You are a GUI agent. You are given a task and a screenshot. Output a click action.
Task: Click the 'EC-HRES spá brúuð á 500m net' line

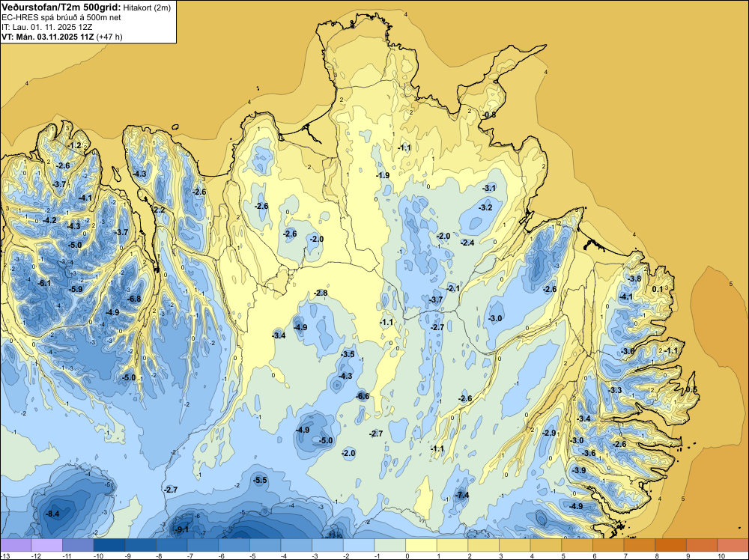tap(61, 17)
